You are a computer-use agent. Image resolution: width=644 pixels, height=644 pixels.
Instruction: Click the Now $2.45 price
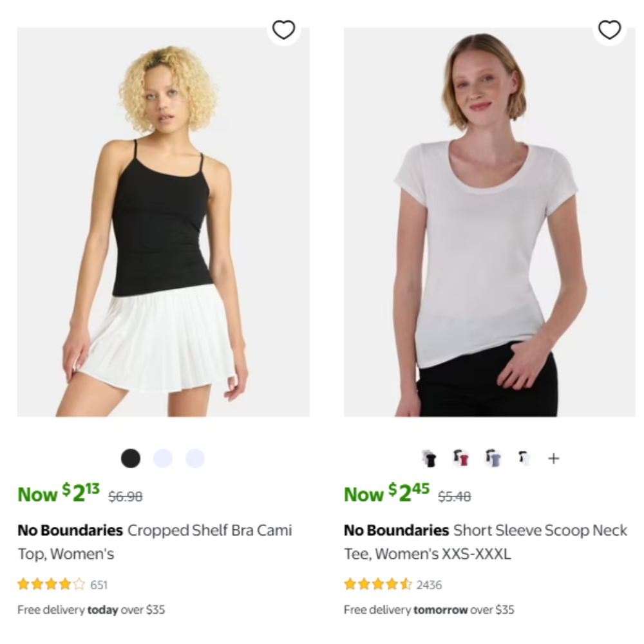386,494
